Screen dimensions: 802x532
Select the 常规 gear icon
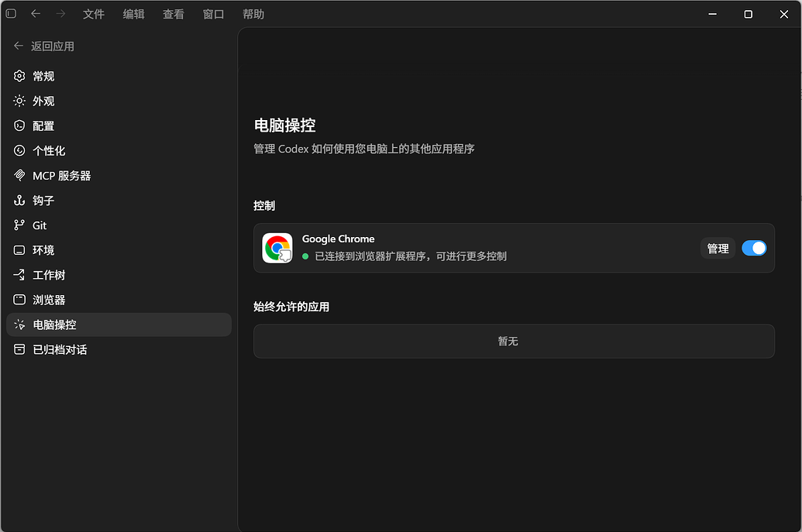pyautogui.click(x=19, y=76)
